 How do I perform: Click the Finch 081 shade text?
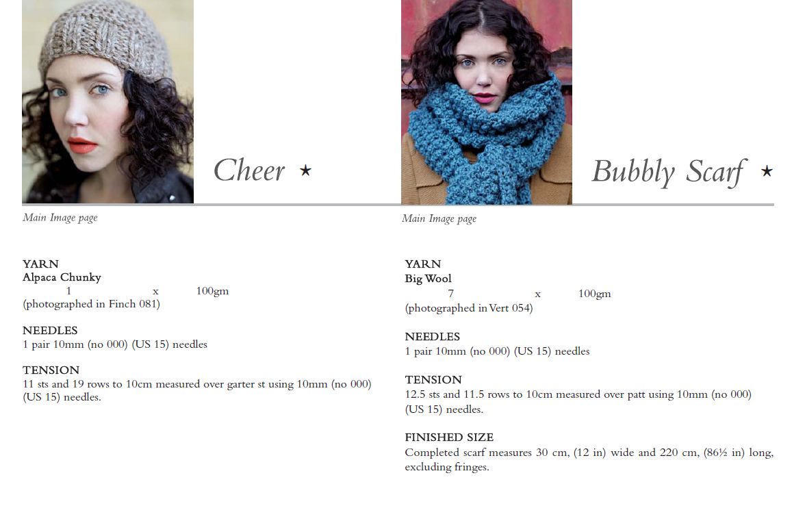pyautogui.click(x=132, y=304)
